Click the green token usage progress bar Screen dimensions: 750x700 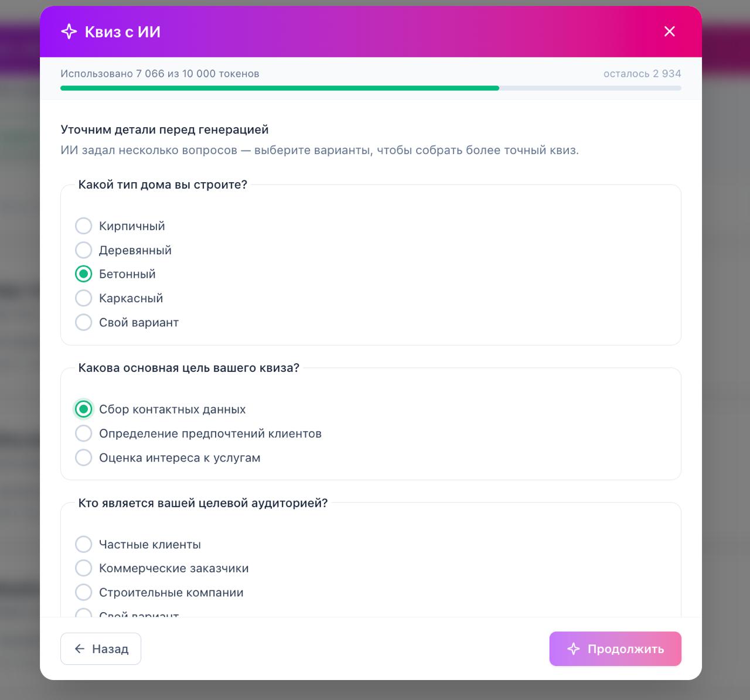279,88
